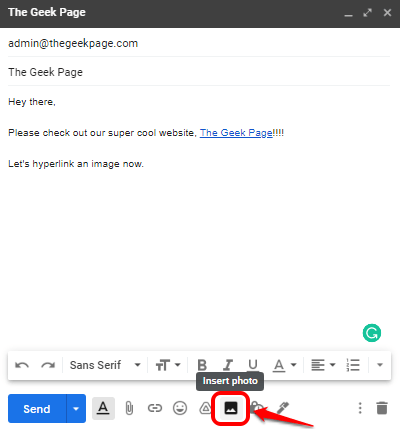Expand the text size dropdown
Screen dimensions: 400x429
(168, 365)
